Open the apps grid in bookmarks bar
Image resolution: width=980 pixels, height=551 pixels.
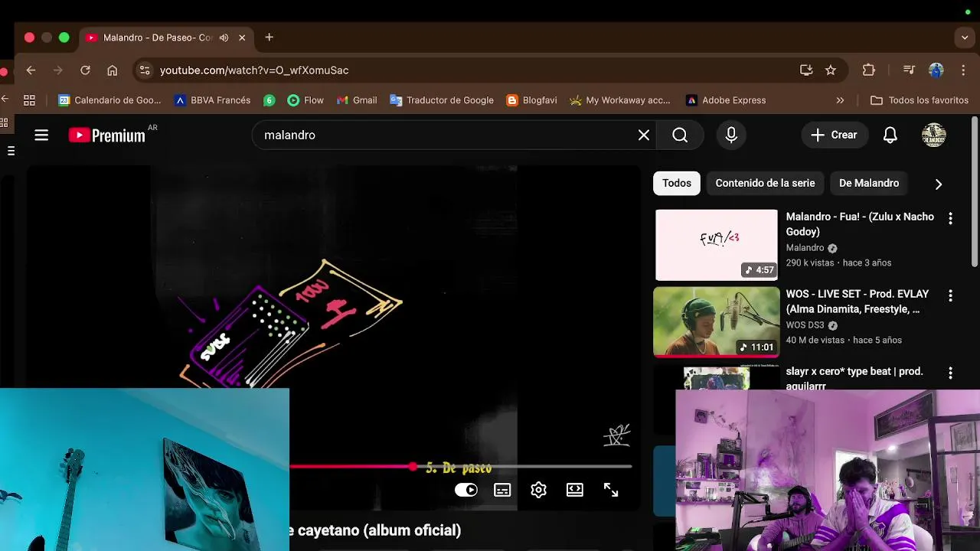point(29,100)
